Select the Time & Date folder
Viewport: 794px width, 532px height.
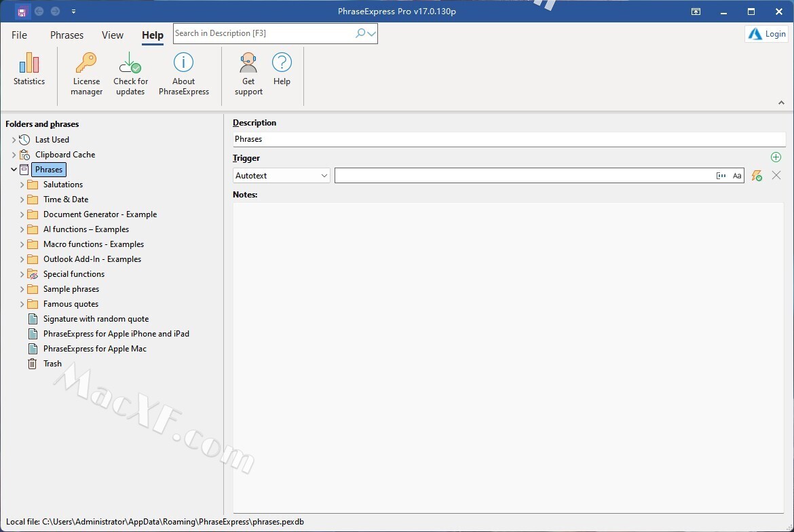pyautogui.click(x=66, y=199)
